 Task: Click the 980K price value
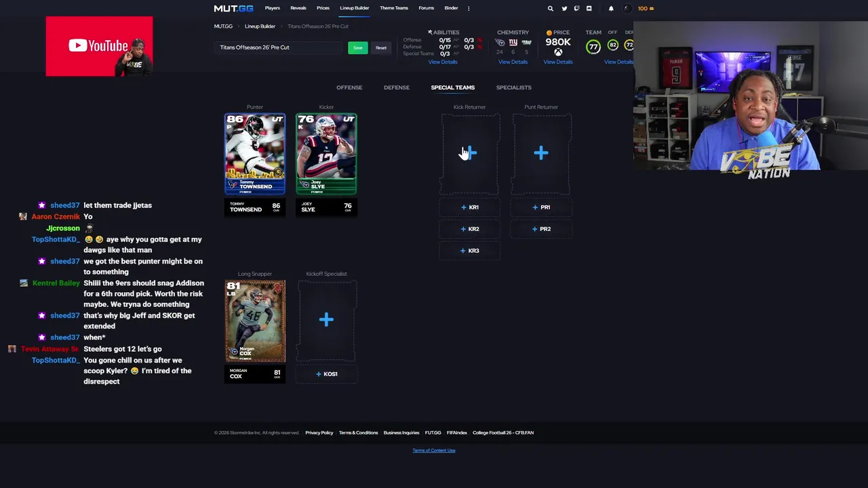pyautogui.click(x=558, y=42)
